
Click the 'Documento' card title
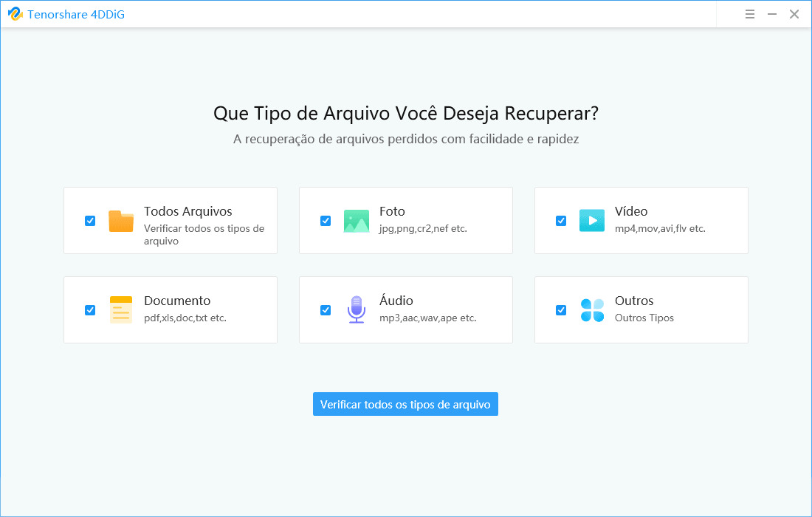(x=177, y=301)
